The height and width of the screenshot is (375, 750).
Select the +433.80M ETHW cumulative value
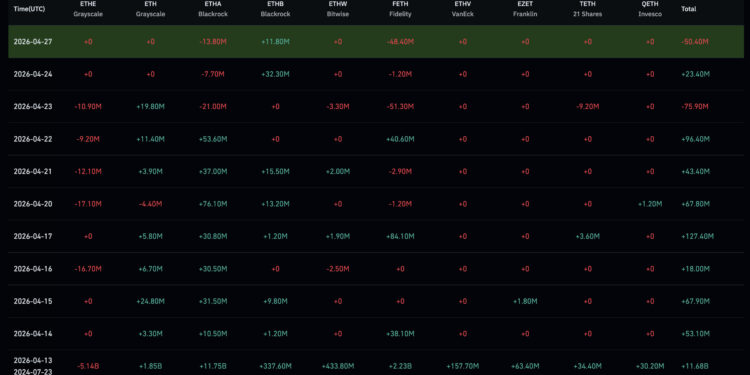338,366
